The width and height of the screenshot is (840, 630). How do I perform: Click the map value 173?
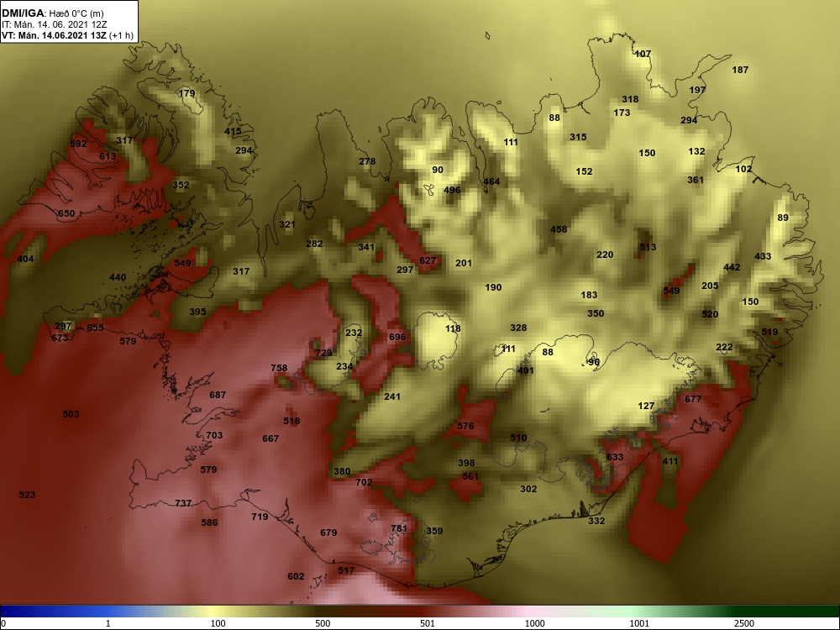[622, 113]
